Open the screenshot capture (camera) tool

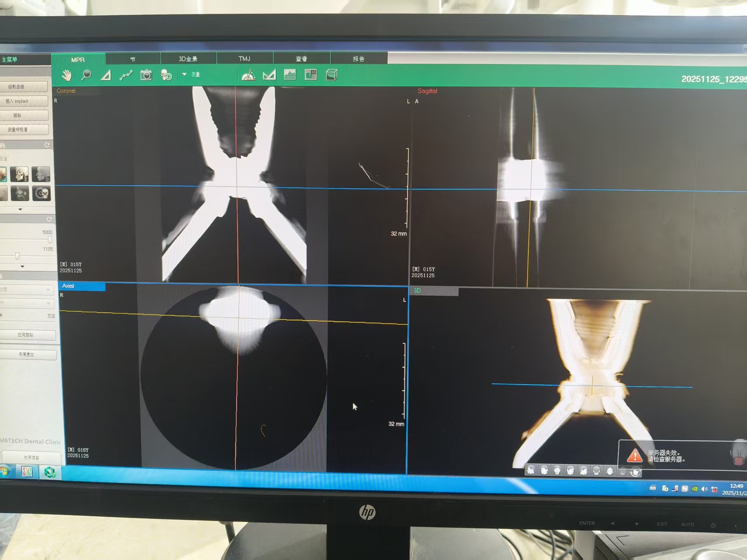146,75
